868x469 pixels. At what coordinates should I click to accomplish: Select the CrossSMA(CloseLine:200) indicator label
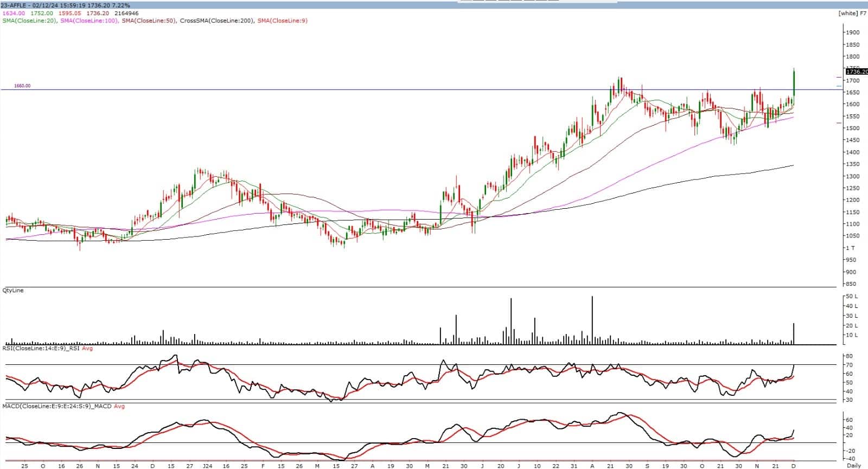215,21
